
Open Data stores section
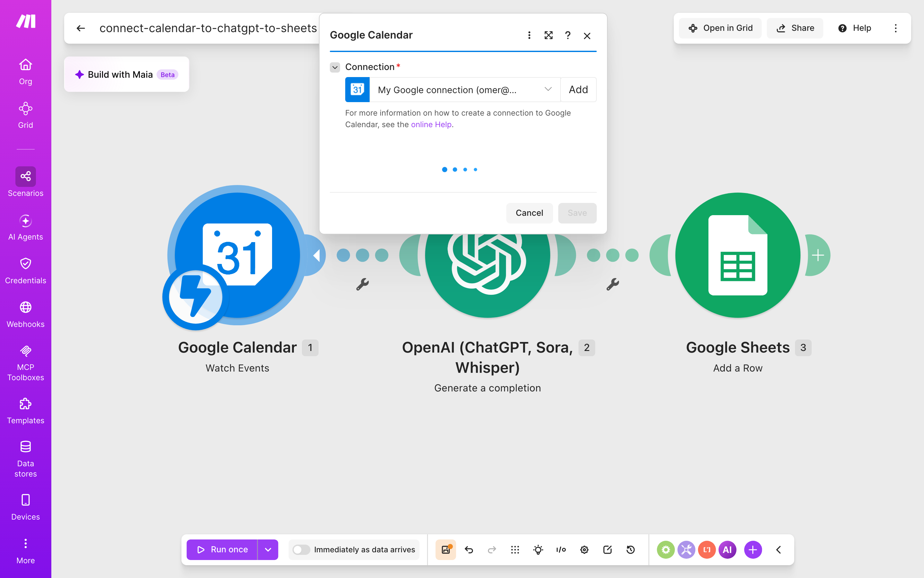click(26, 459)
